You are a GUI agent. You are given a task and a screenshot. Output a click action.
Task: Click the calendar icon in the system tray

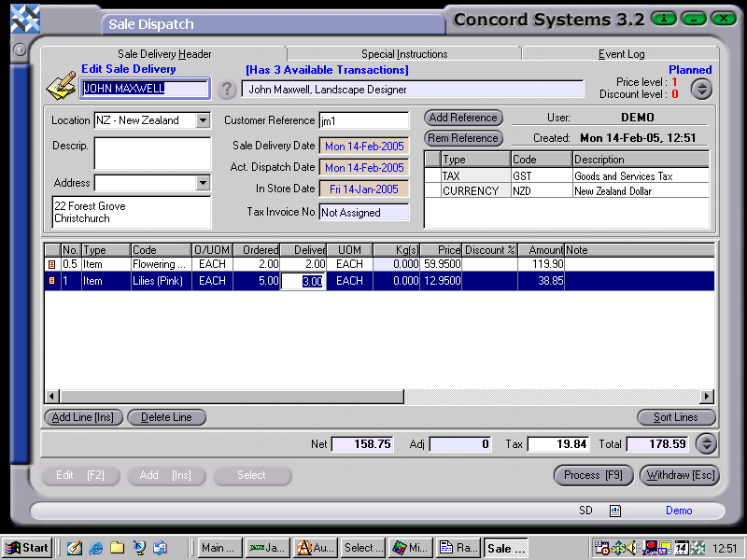coord(680,548)
